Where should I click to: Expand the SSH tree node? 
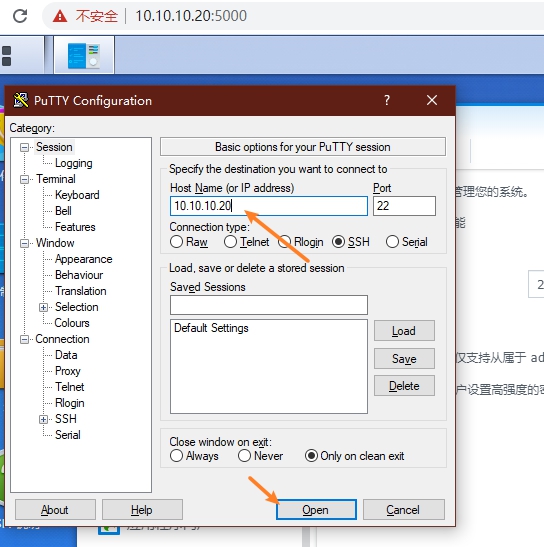point(43,419)
